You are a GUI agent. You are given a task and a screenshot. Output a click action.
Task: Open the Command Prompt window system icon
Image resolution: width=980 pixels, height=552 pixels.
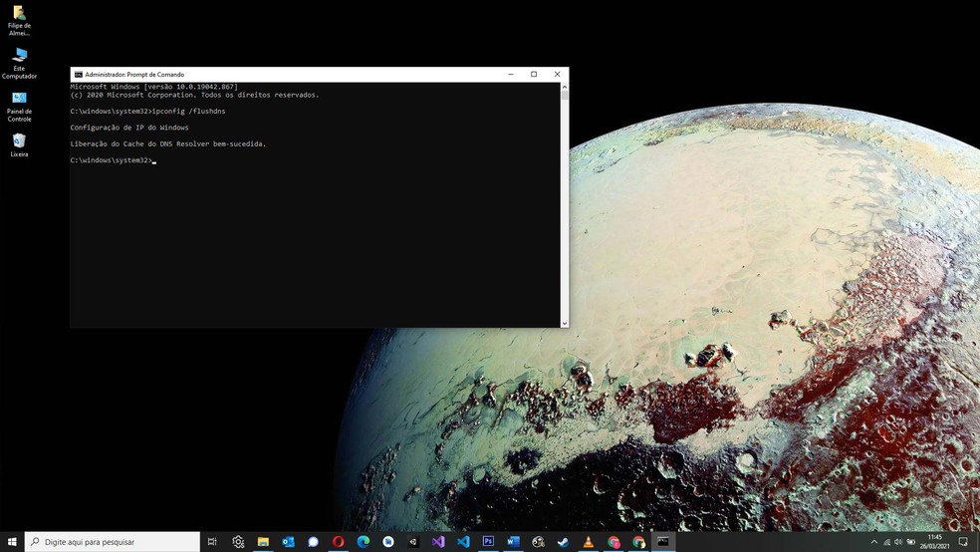point(78,75)
